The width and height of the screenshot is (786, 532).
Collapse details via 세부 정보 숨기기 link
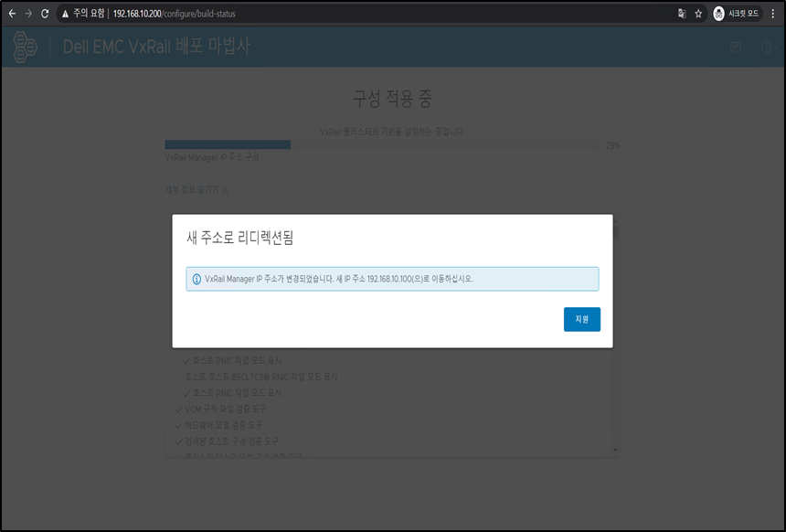tap(197, 189)
